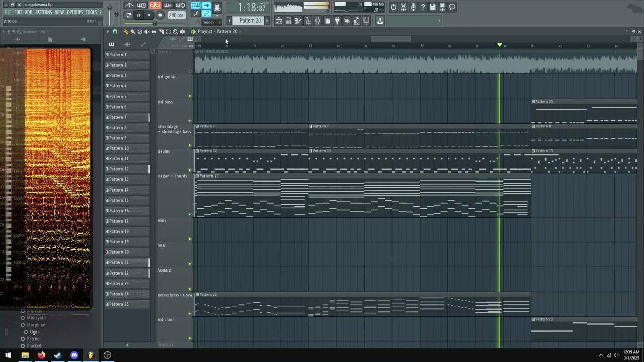Screen dimensions: 644x362
Task: Select the Paint brush tool in playlist
Action: tap(133, 31)
